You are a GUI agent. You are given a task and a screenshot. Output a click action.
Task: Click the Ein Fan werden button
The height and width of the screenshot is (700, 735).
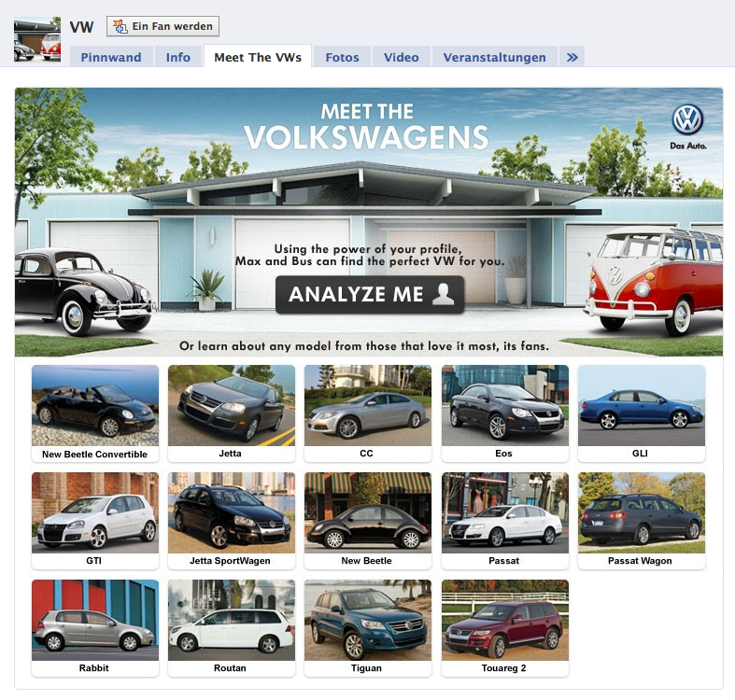click(x=163, y=26)
